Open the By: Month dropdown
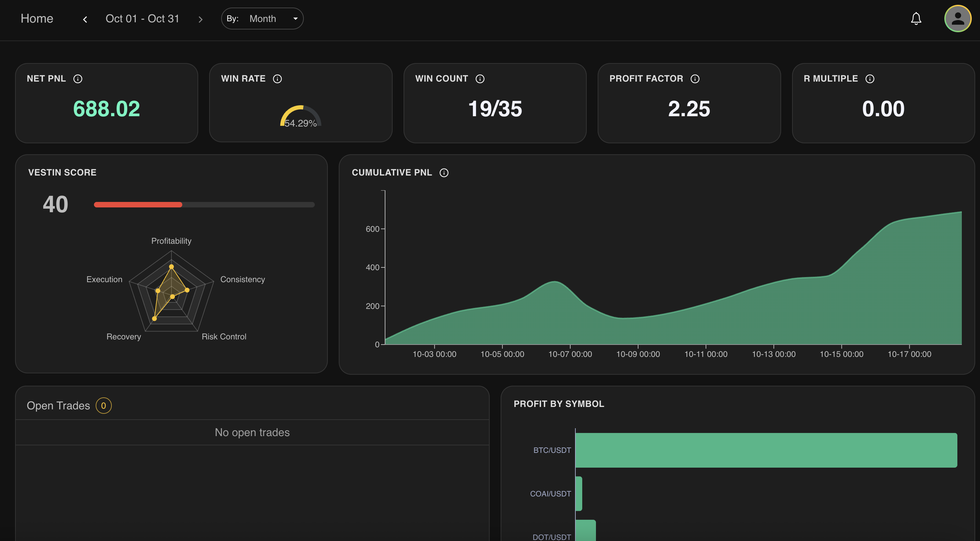Screen dimensions: 980x541 (x=263, y=18)
